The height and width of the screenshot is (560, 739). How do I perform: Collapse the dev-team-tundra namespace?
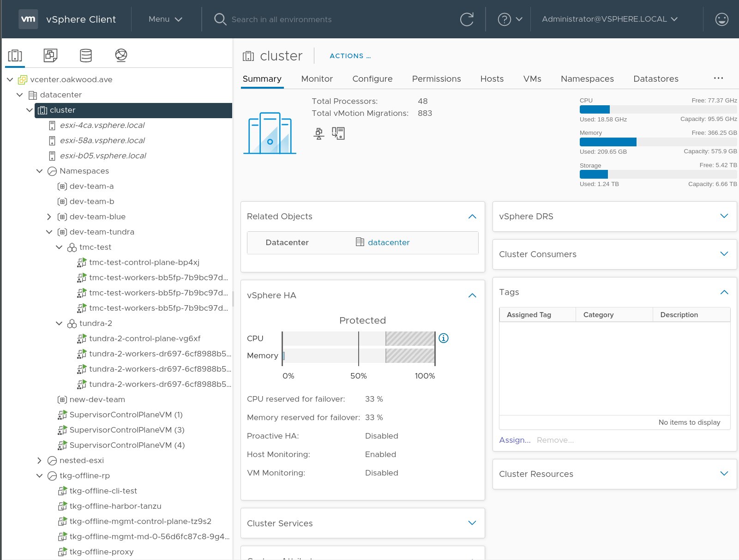[x=49, y=232]
